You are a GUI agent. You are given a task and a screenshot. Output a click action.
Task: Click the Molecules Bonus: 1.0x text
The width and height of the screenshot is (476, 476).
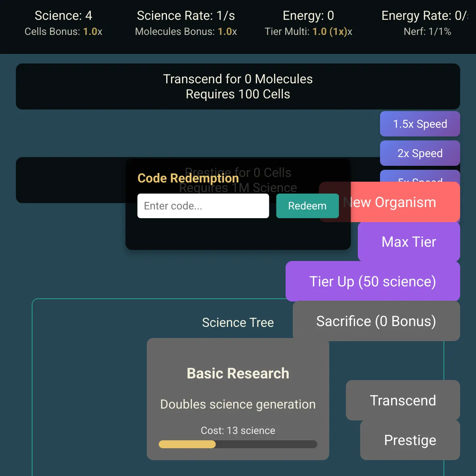click(x=186, y=31)
